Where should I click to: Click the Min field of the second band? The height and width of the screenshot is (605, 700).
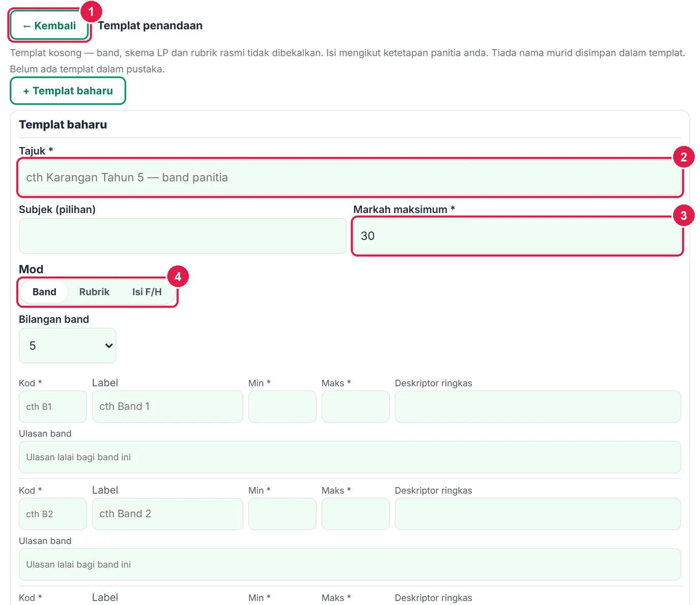click(282, 514)
